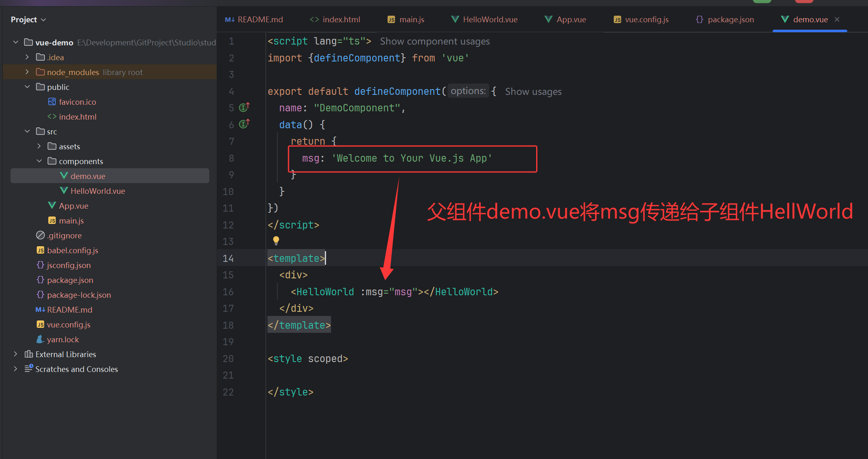Open README.md in project tree
Screen dimensions: 868x459
69,310
